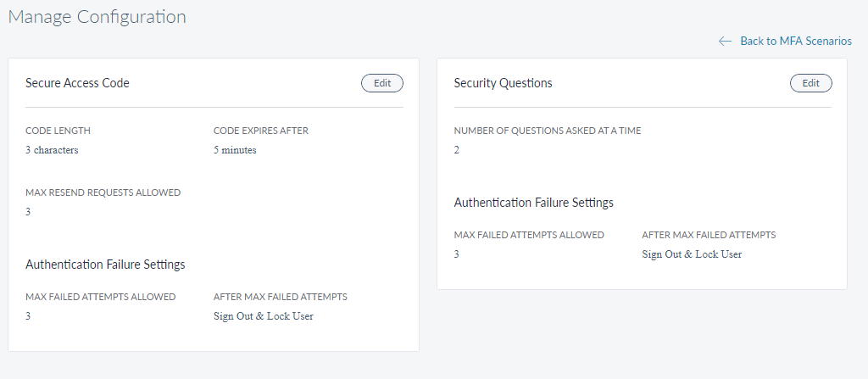Edit the Security Questions settings
Image resolution: width=868 pixels, height=379 pixels.
(x=810, y=83)
